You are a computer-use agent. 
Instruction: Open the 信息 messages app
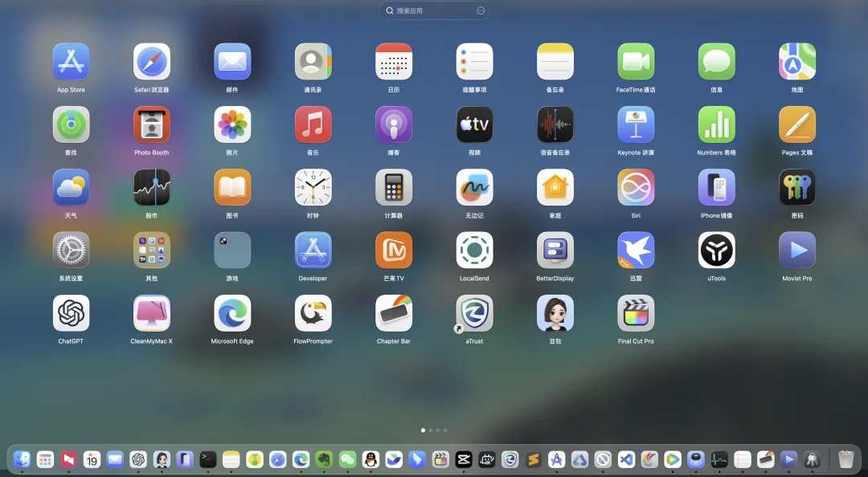click(x=717, y=61)
